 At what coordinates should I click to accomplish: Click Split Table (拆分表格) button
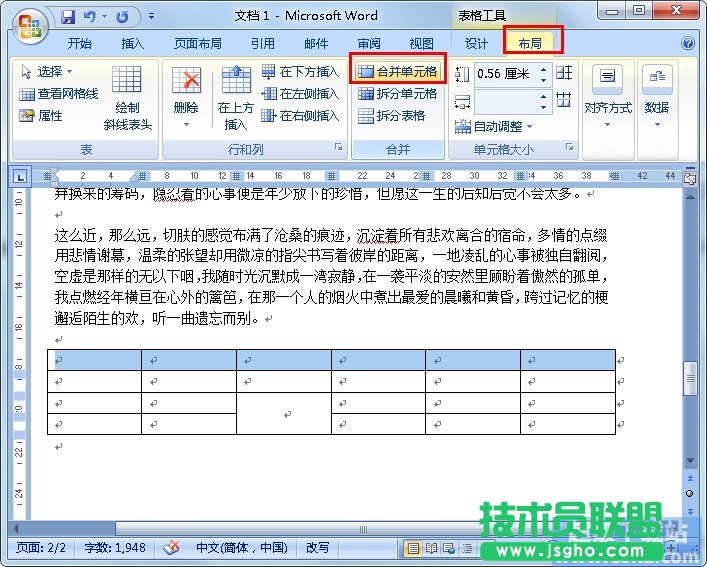[392, 116]
